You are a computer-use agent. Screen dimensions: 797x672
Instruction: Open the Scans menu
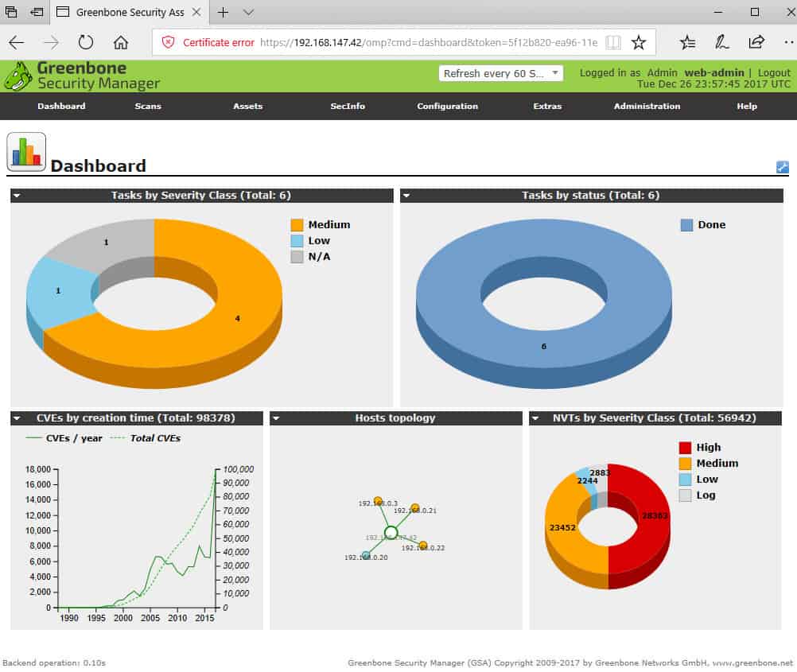coord(147,106)
